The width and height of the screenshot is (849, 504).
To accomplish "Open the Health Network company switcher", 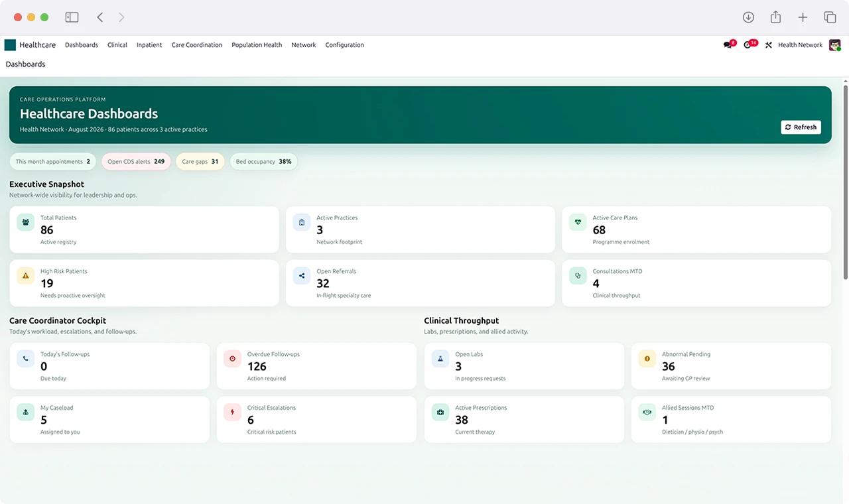I will tap(800, 45).
